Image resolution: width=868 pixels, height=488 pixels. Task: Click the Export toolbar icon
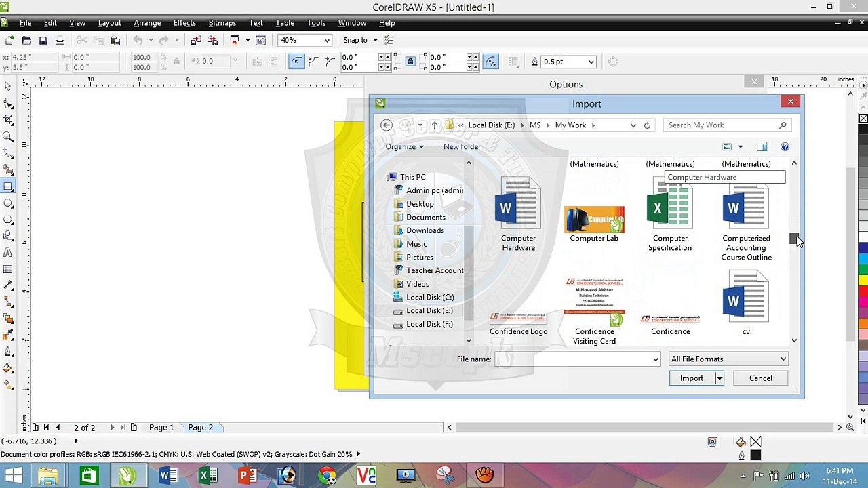click(212, 41)
